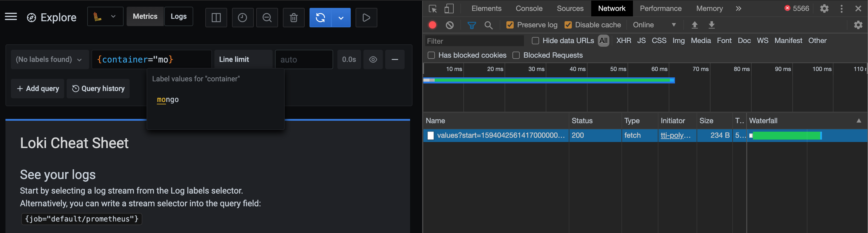
Task: Click the 5566 error count badge
Action: tap(797, 8)
